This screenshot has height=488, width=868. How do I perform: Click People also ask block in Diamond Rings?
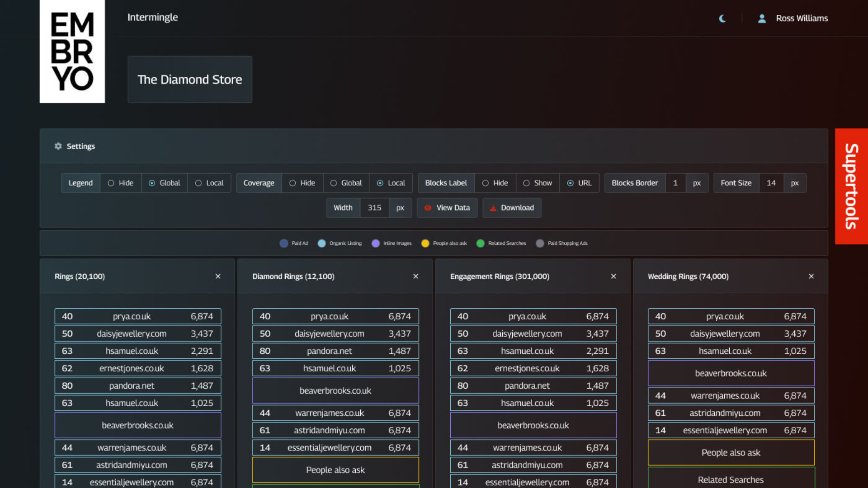[335, 470]
